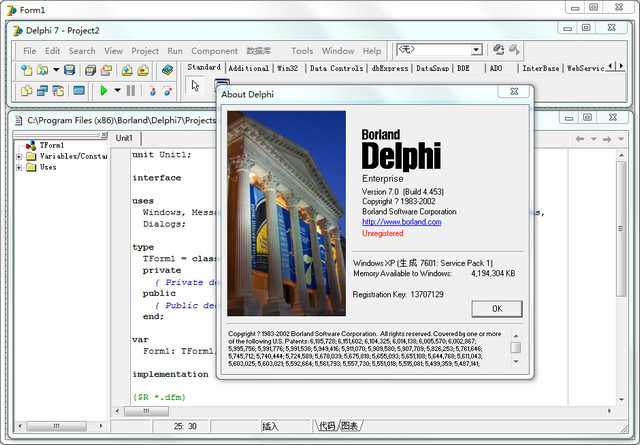
Task: Open the desktop layout combo box
Action: pyautogui.click(x=439, y=50)
